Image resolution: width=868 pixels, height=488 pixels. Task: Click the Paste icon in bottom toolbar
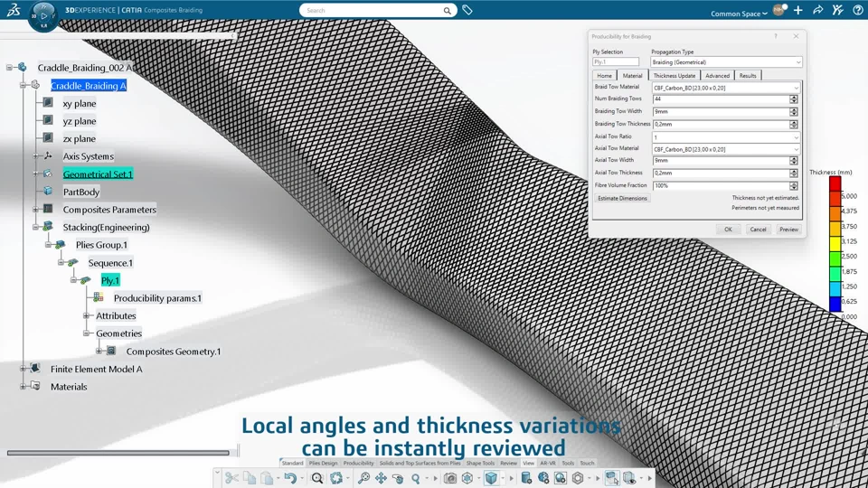[x=267, y=477]
